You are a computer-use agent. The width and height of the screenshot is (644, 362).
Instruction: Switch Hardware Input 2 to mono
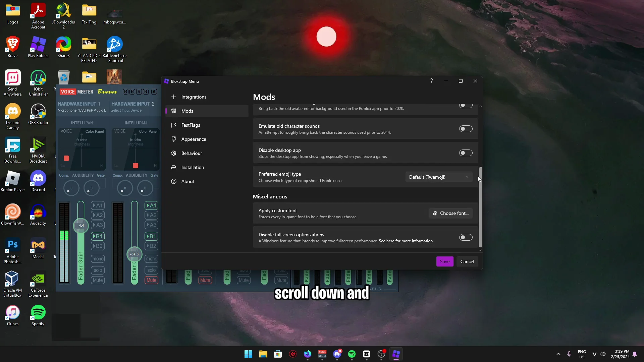(x=152, y=258)
